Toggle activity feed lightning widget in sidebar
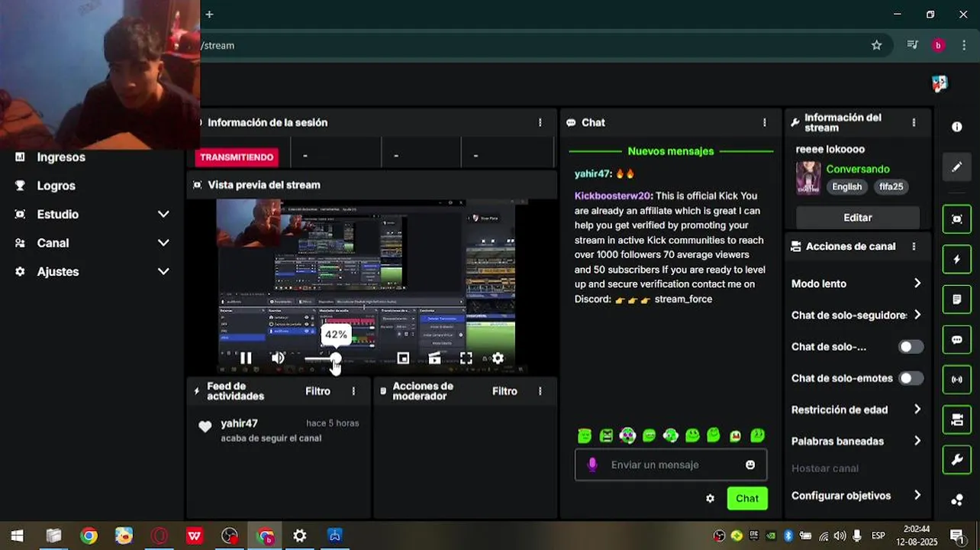 click(x=956, y=259)
